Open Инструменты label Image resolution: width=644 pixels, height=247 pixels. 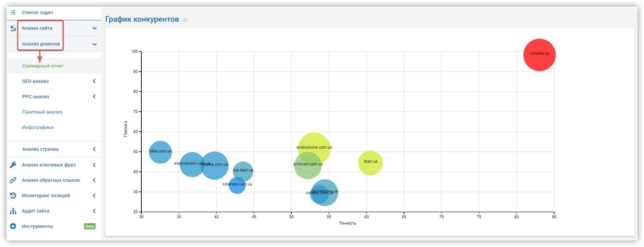[x=37, y=226]
